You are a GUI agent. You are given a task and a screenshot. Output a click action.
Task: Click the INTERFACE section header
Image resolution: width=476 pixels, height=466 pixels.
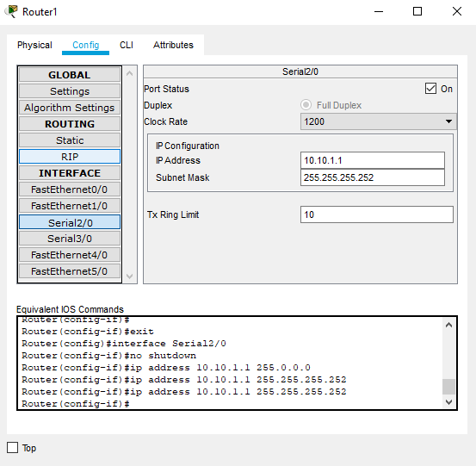[70, 173]
